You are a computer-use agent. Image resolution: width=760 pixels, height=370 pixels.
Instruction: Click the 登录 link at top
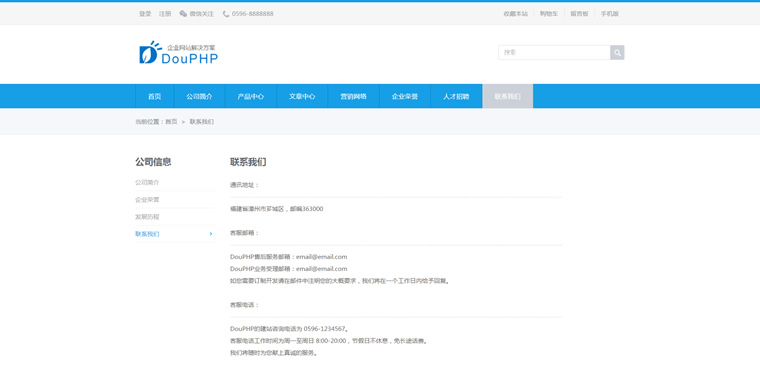(x=145, y=14)
